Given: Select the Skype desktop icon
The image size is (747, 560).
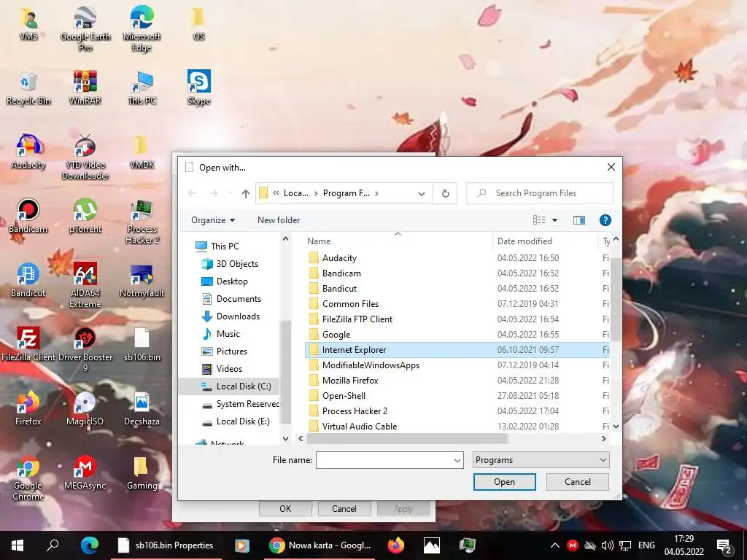Looking at the screenshot, I should point(198,88).
